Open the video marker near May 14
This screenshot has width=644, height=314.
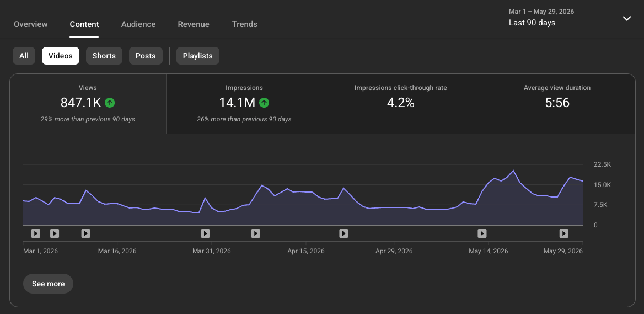(x=482, y=233)
